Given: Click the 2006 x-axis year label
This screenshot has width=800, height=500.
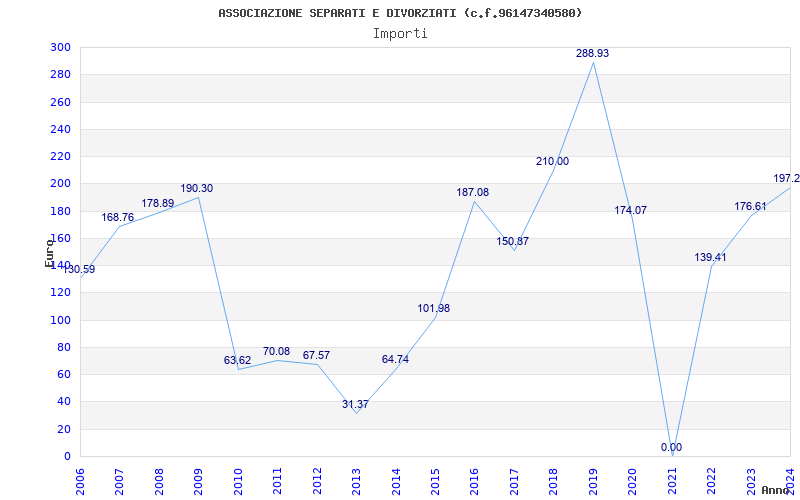Looking at the screenshot, I should (80, 481).
